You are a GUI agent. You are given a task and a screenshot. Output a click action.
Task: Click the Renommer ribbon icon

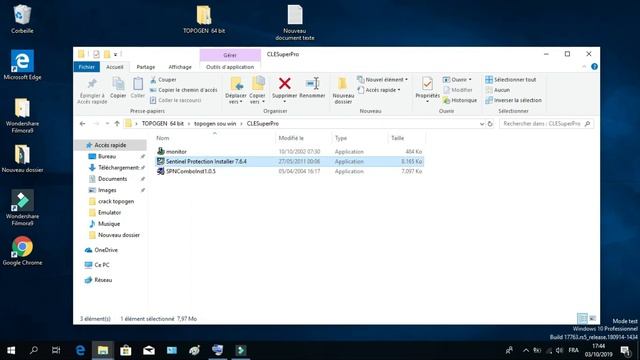312,84
